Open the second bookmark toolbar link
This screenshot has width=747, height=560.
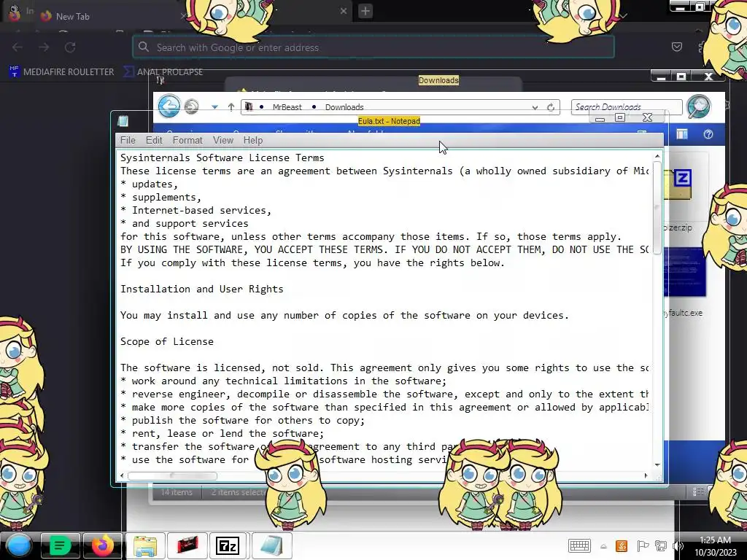coord(163,72)
